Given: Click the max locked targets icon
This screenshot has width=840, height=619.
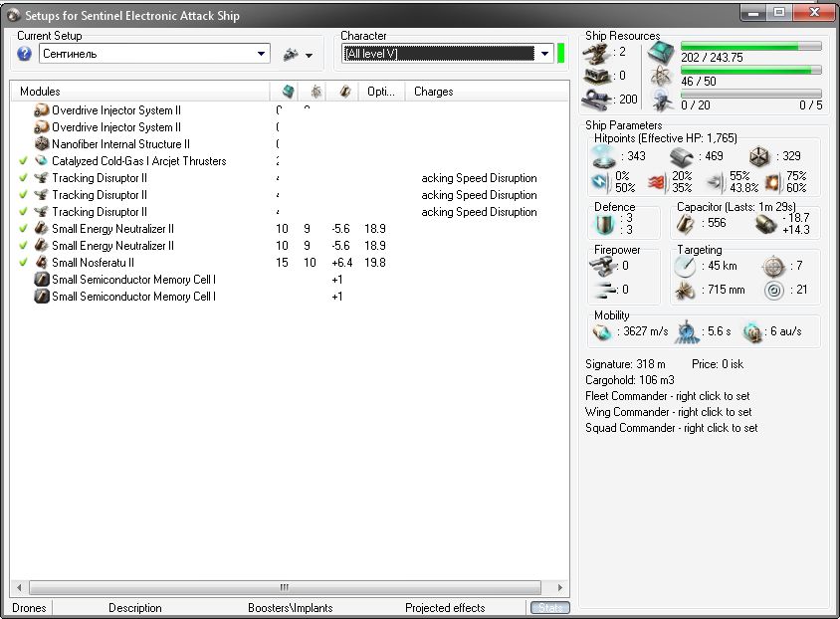Looking at the screenshot, I should [x=773, y=266].
